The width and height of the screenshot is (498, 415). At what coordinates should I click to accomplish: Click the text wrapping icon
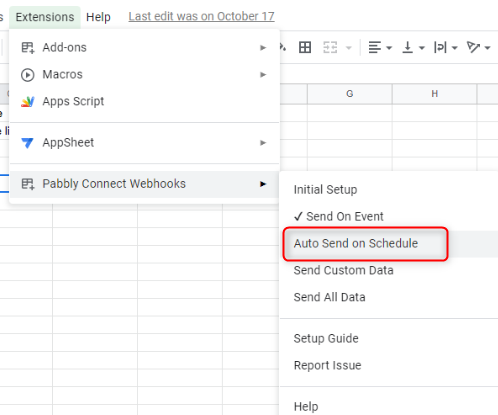click(x=440, y=47)
